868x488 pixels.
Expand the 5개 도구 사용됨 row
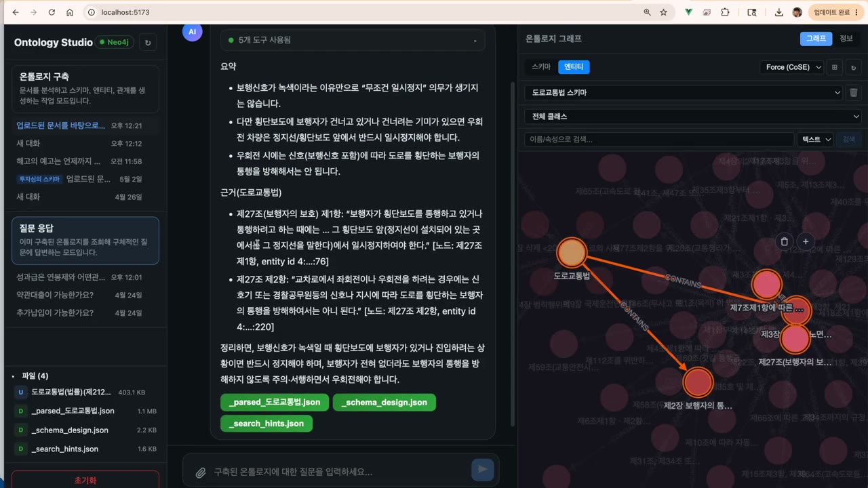(x=353, y=40)
